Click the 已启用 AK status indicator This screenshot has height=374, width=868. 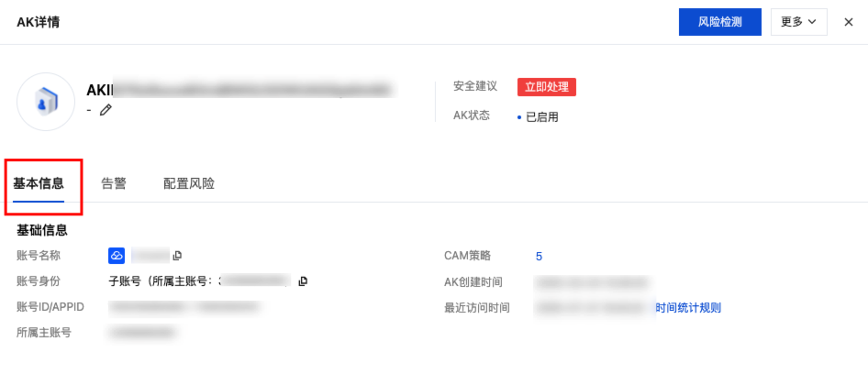click(541, 117)
